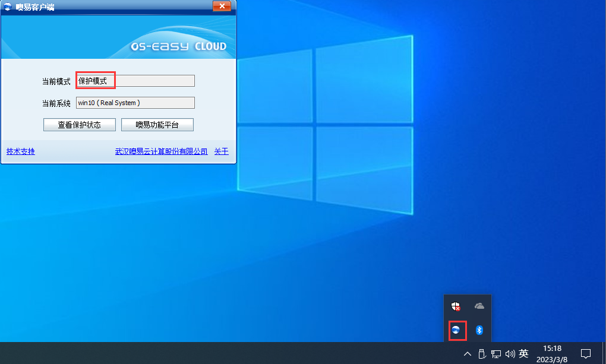This screenshot has height=364, width=606.
Task: Open the Bluetooth tray icon
Action: coord(479,330)
